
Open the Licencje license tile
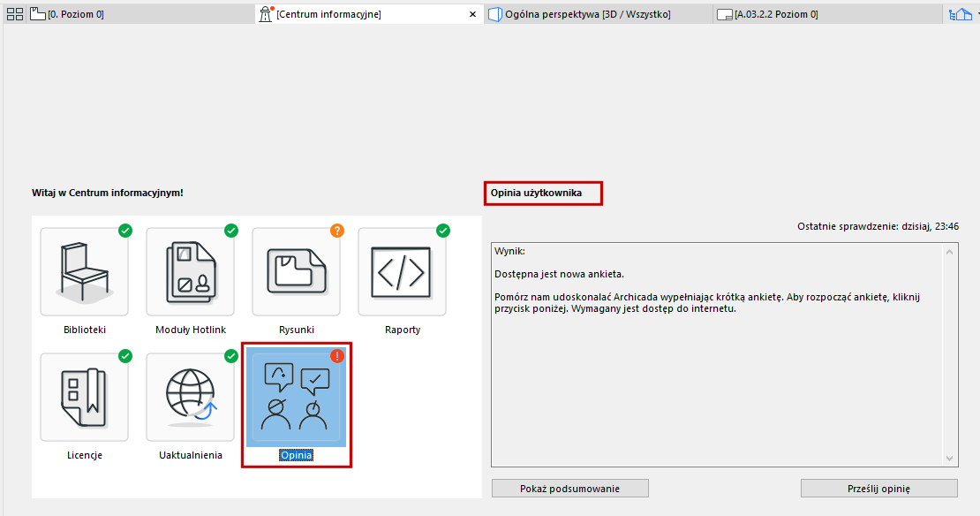[x=85, y=398]
